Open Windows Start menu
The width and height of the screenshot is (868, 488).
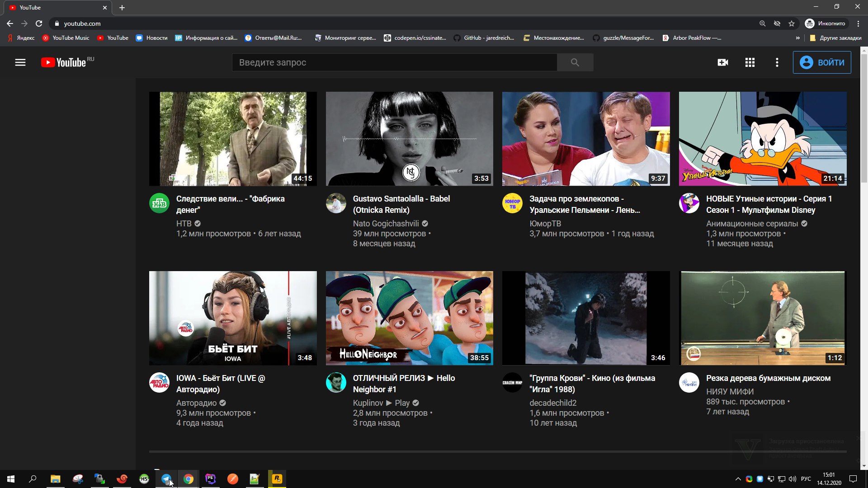pyautogui.click(x=11, y=479)
